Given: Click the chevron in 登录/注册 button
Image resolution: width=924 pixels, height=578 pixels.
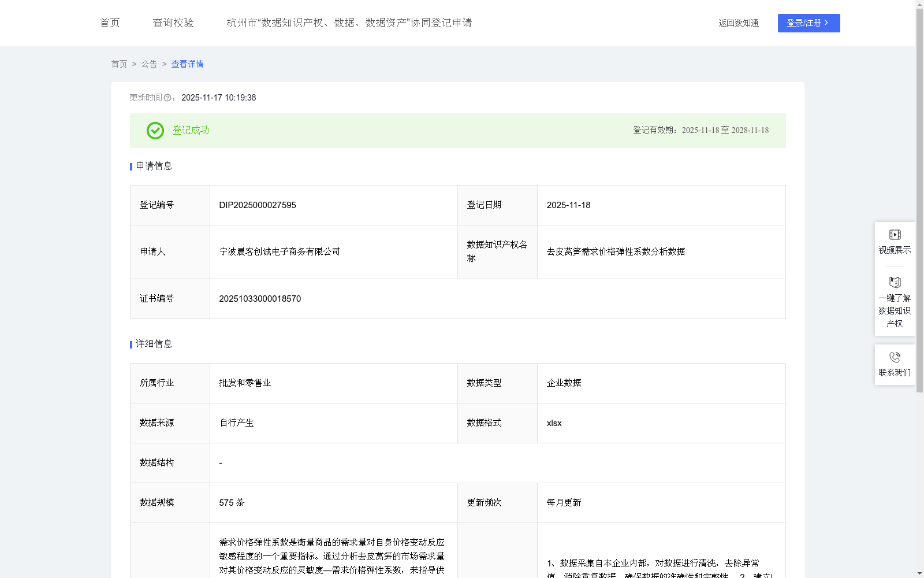Looking at the screenshot, I should [x=826, y=23].
